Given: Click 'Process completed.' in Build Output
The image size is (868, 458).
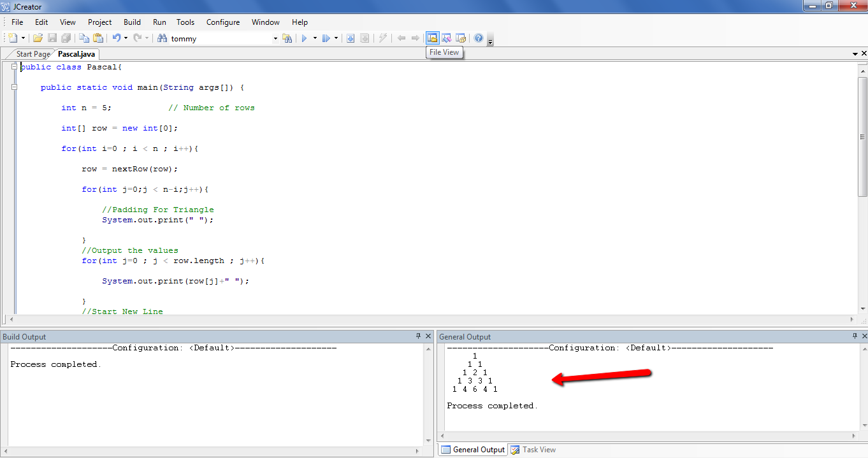Looking at the screenshot, I should pos(56,364).
